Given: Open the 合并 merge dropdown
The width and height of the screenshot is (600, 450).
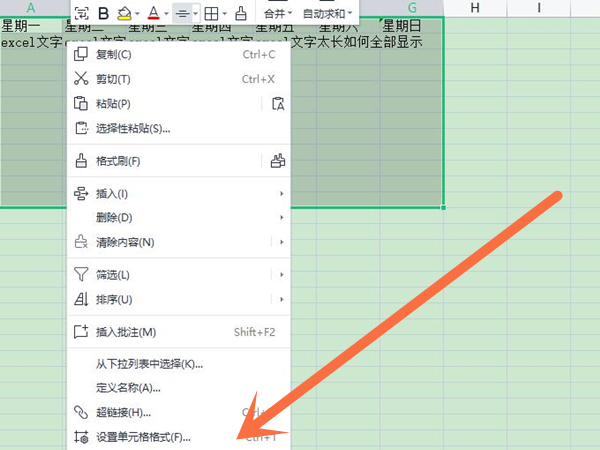Looking at the screenshot, I should (x=279, y=13).
